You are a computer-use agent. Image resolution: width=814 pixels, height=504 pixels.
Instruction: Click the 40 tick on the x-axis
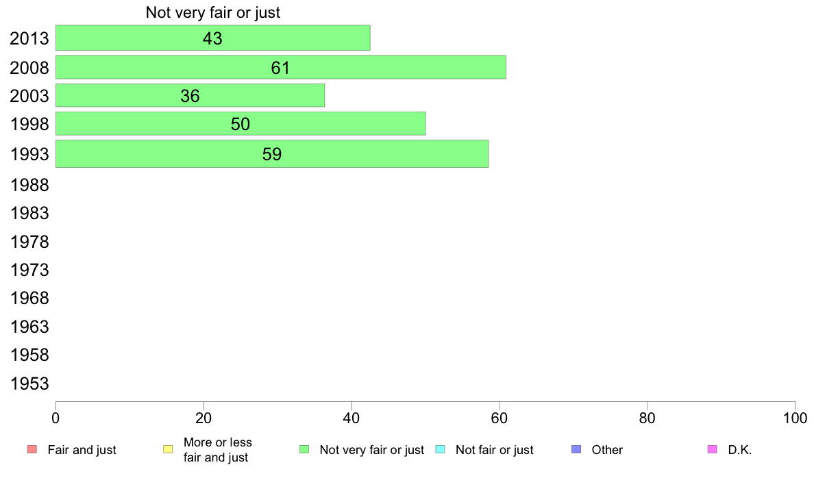coord(351,418)
